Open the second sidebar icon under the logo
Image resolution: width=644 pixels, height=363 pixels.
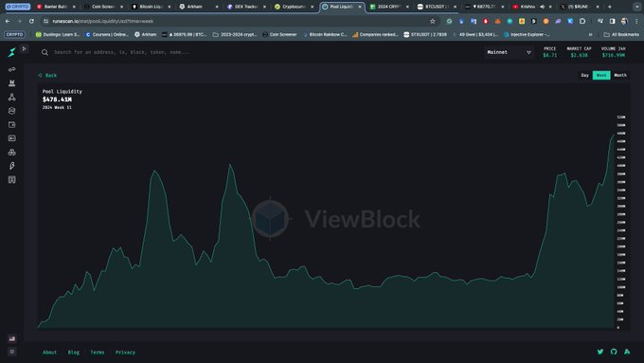click(12, 83)
